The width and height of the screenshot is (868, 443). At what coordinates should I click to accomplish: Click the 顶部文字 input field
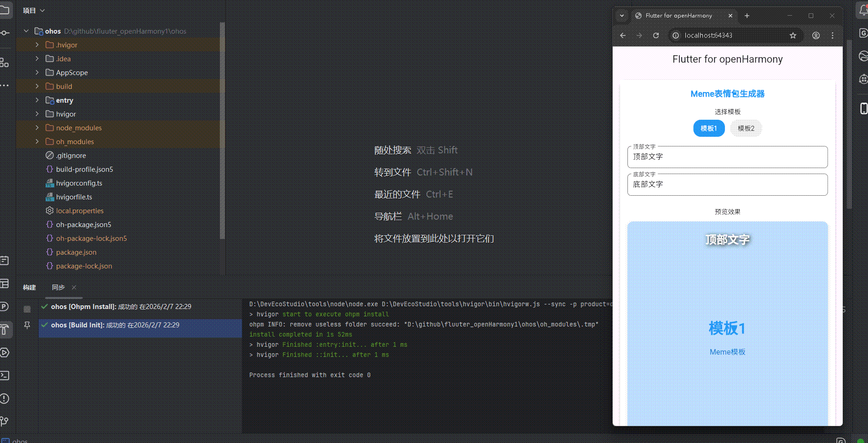point(727,157)
